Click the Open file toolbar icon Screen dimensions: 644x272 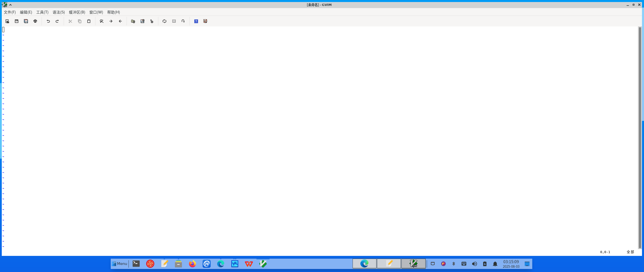[x=7, y=21]
